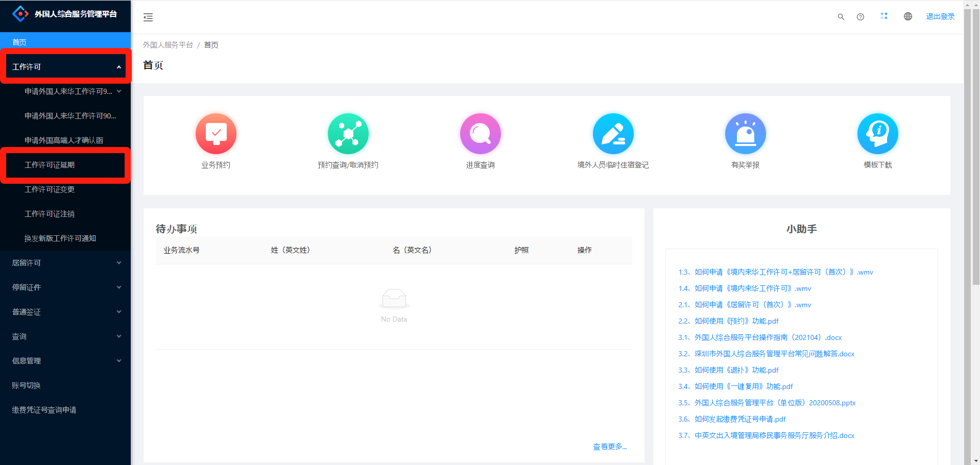Toggle sidebar with the hamburger icon

pos(148,18)
